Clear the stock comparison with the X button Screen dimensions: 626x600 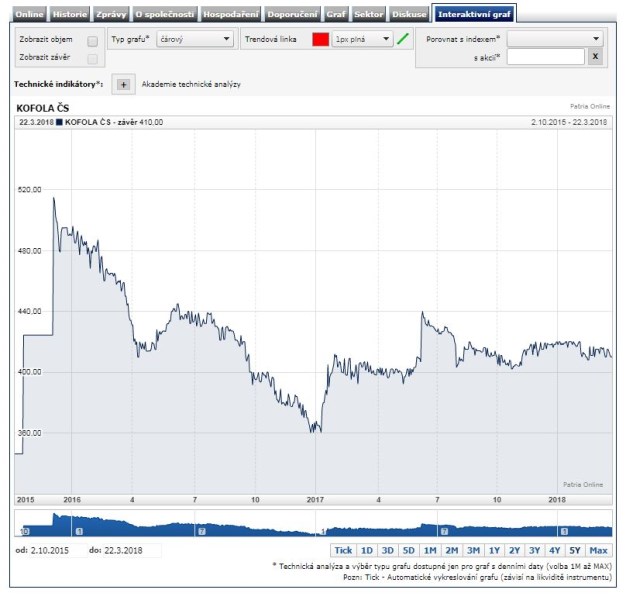595,57
